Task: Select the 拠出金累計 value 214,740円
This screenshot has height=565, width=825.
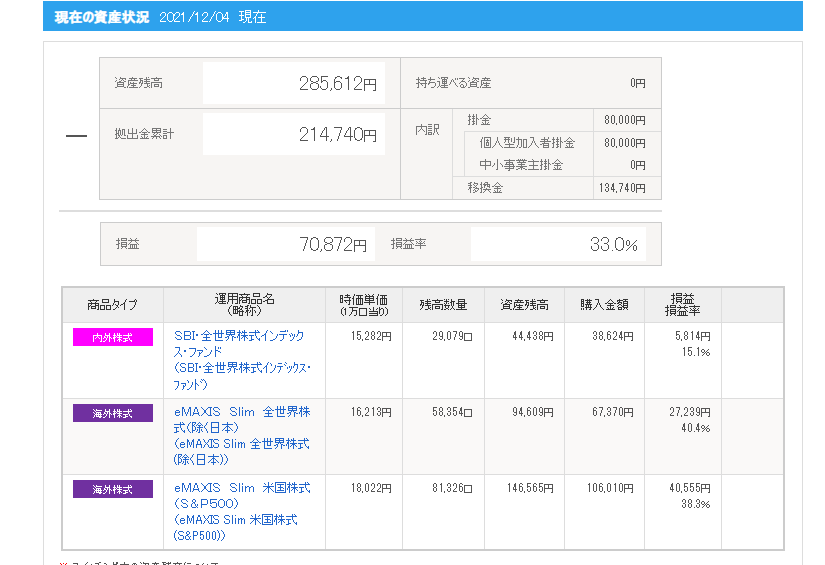Action: pyautogui.click(x=337, y=135)
